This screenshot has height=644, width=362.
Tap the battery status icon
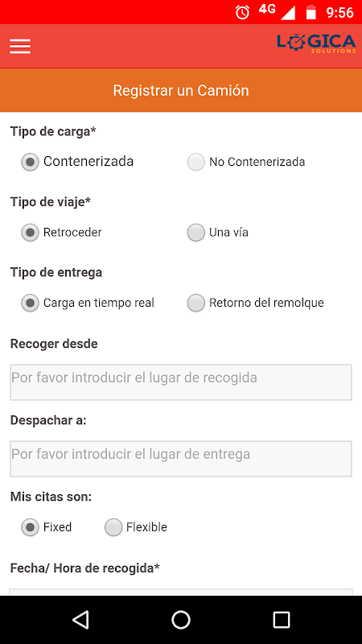pos(311,12)
